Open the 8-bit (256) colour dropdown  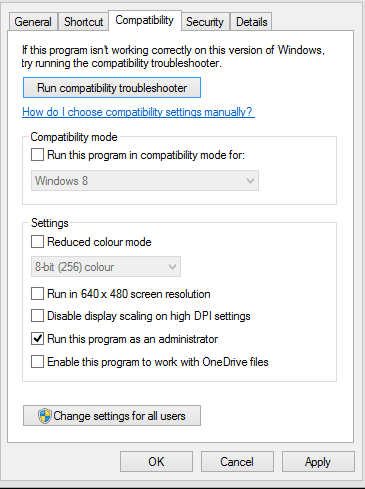pyautogui.click(x=106, y=267)
